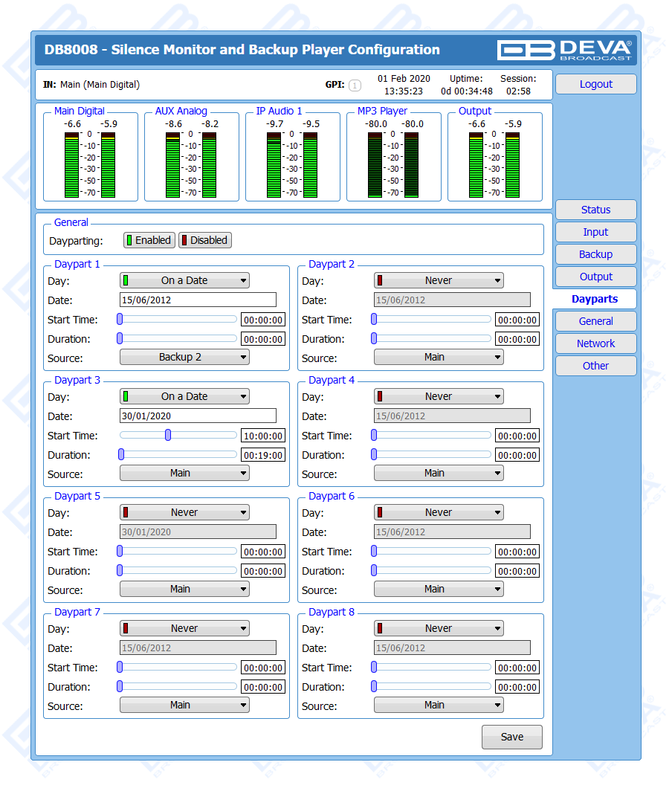The height and width of the screenshot is (791, 672).
Task: Click the Output level meter
Action: point(494,164)
